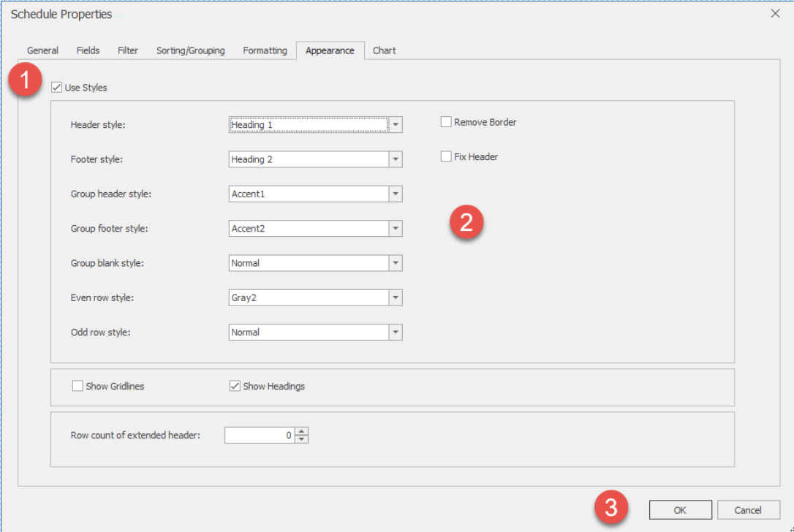Image resolution: width=794 pixels, height=532 pixels.
Task: Switch to the Chart tab
Action: 385,50
